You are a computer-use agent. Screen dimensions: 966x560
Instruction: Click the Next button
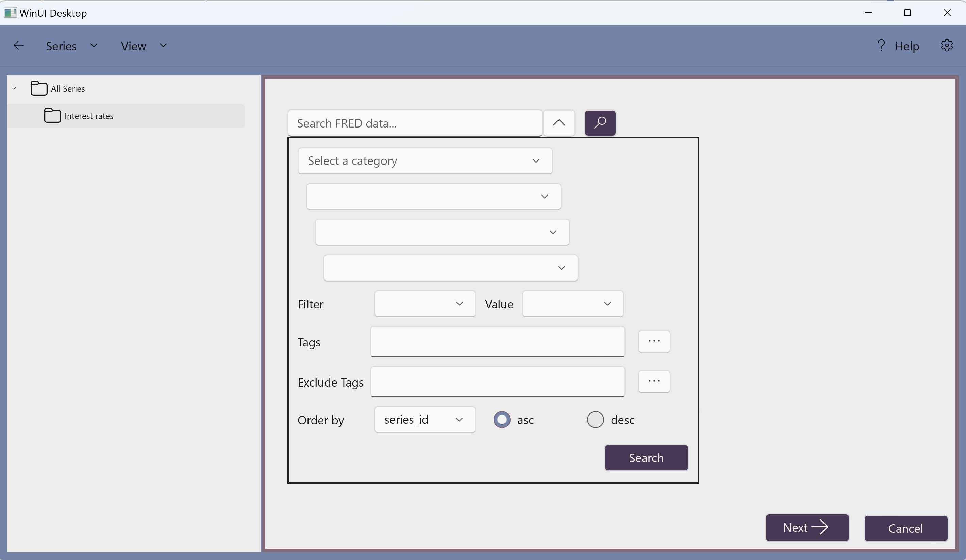[x=806, y=528]
